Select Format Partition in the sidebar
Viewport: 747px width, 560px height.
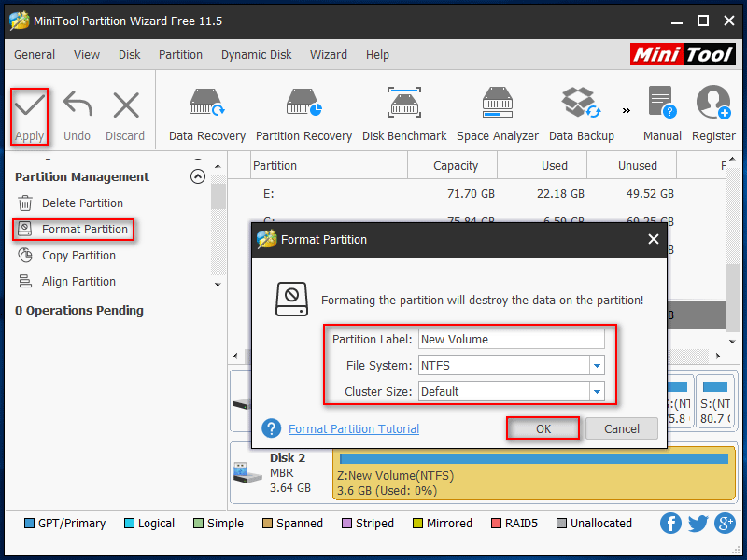[84, 230]
